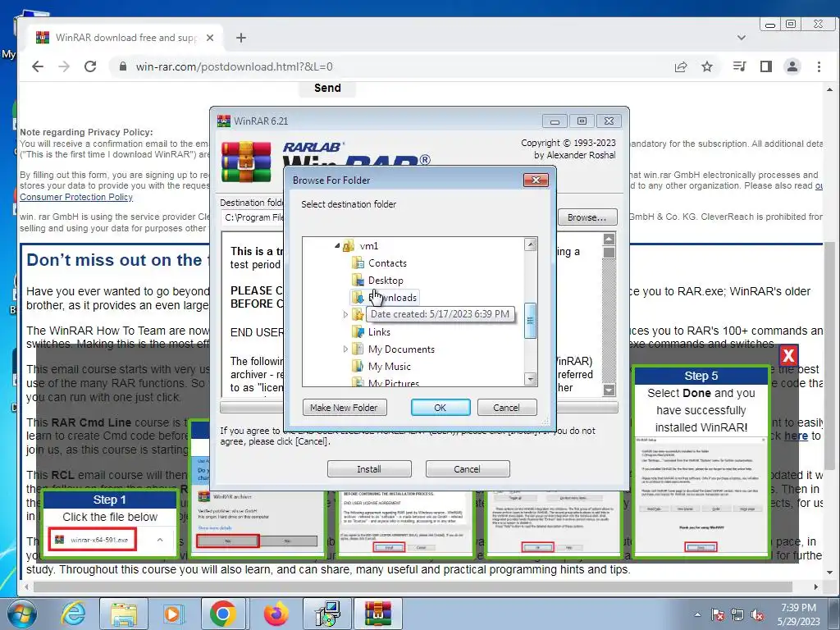Click Contacts folder icon in tree

tap(358, 263)
